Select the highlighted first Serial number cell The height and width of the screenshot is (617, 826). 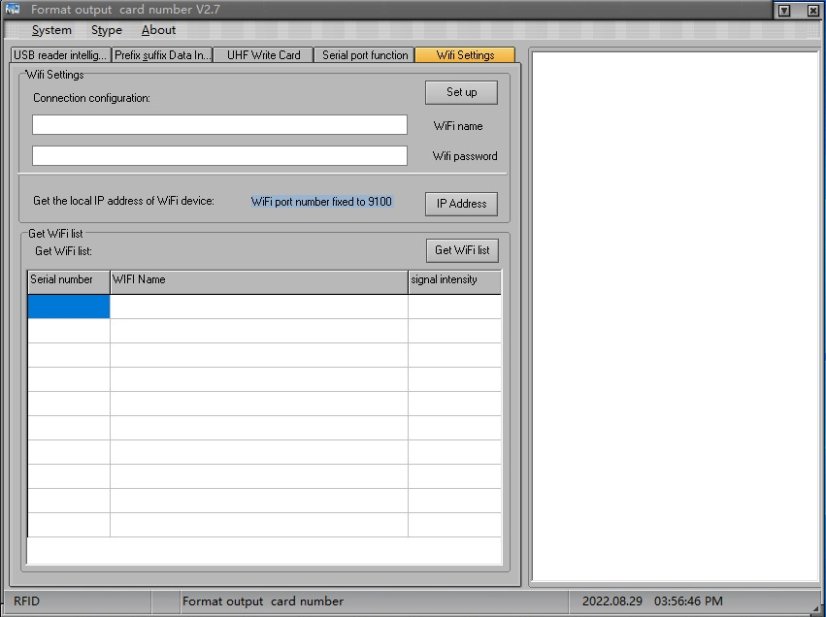point(68,306)
